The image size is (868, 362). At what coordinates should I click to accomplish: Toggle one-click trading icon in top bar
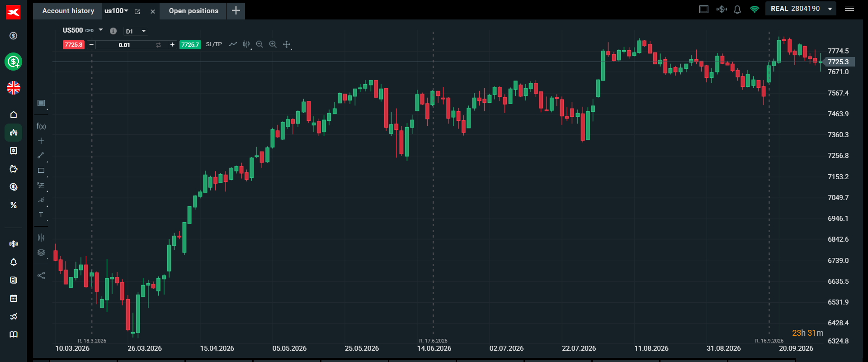(x=722, y=9)
